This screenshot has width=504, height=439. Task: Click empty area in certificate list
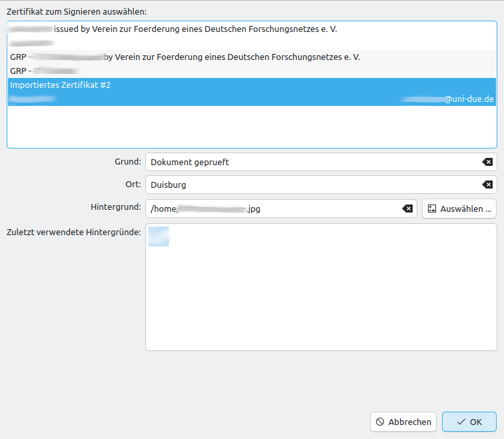click(x=251, y=127)
